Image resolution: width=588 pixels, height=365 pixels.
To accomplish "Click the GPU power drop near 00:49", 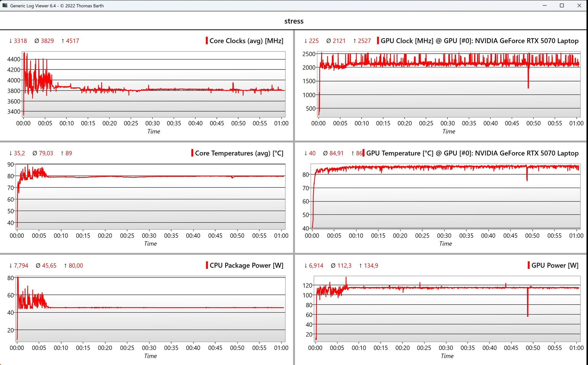I will 528,306.
